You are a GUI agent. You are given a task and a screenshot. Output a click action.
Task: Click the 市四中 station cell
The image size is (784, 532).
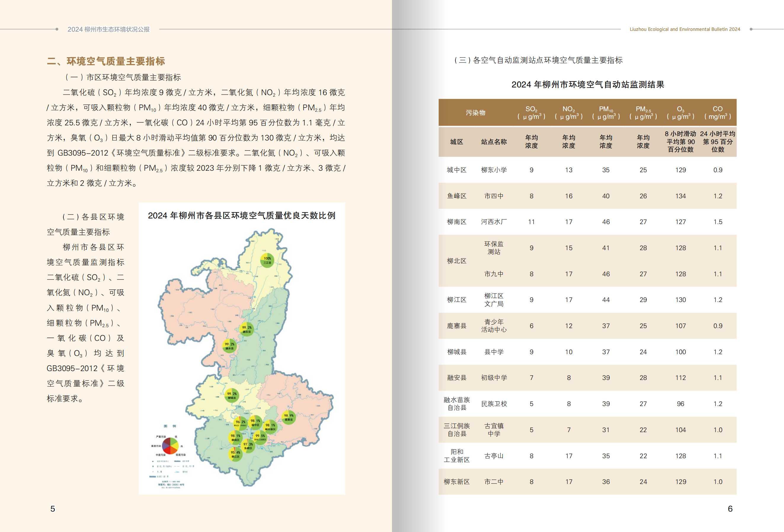click(x=494, y=196)
